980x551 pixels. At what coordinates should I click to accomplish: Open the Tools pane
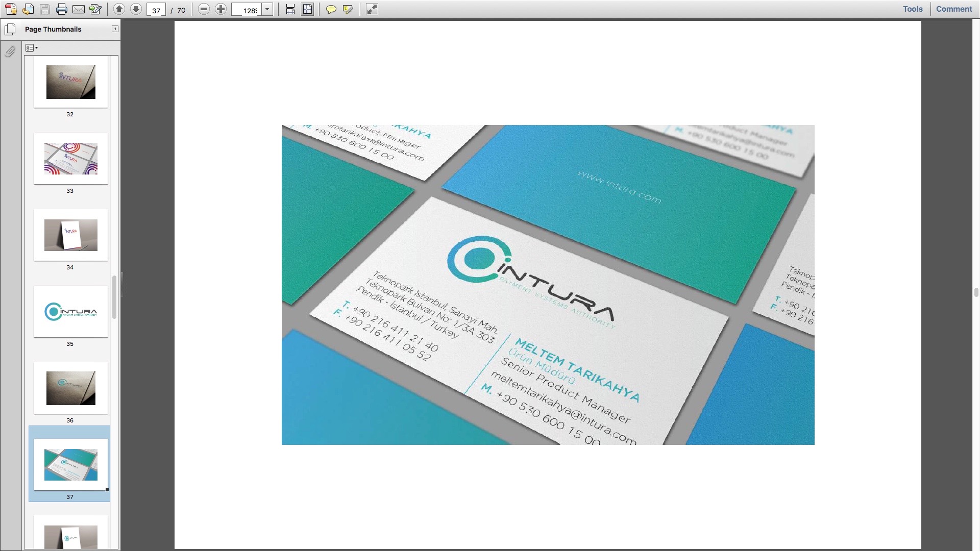coord(912,9)
